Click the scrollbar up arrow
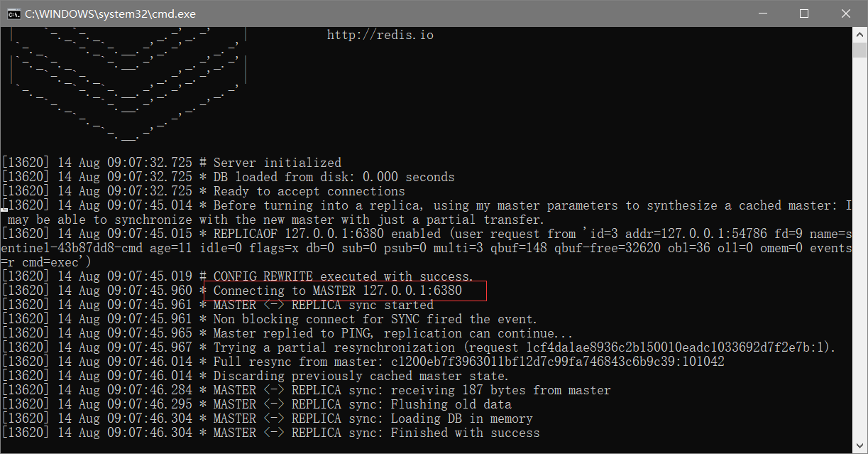This screenshot has height=454, width=868. tap(860, 34)
